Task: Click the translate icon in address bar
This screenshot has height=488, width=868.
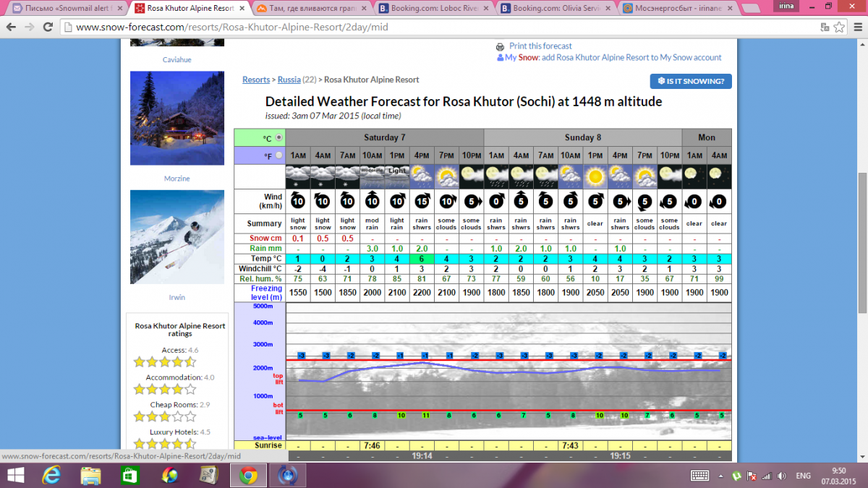Action: [x=825, y=27]
